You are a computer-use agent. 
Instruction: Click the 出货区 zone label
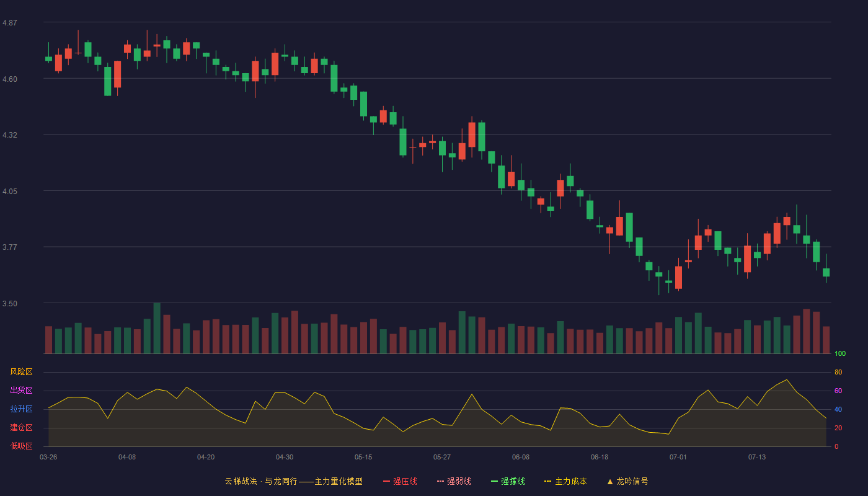21,391
